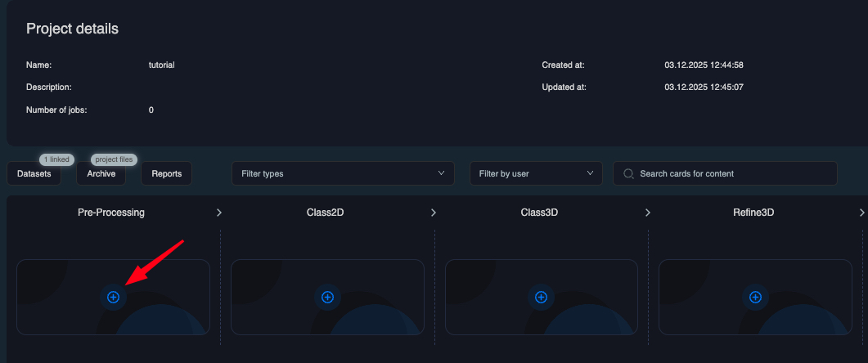Add a new job under Class2D
Screen dimensions: 868x363
(x=327, y=298)
